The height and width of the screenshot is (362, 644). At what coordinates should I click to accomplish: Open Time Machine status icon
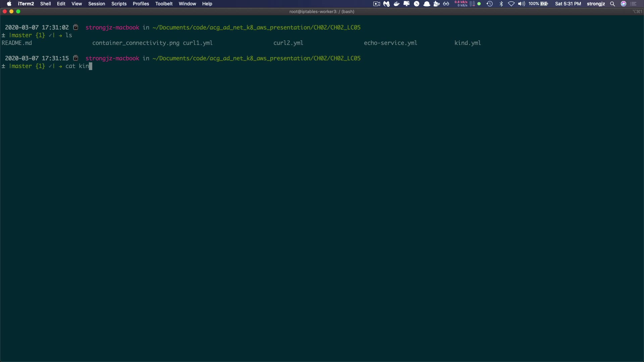coord(490,4)
